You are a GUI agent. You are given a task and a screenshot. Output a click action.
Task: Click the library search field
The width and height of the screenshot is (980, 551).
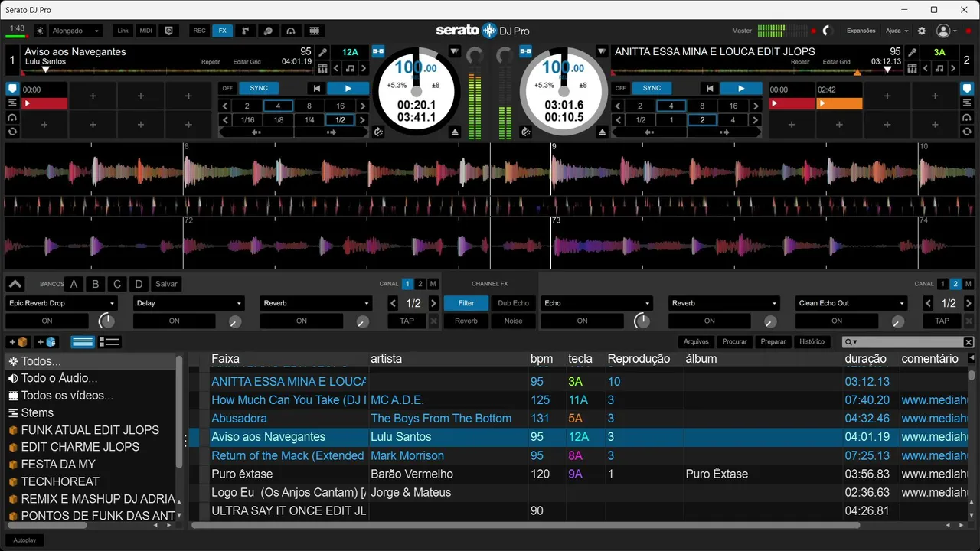pyautogui.click(x=907, y=342)
